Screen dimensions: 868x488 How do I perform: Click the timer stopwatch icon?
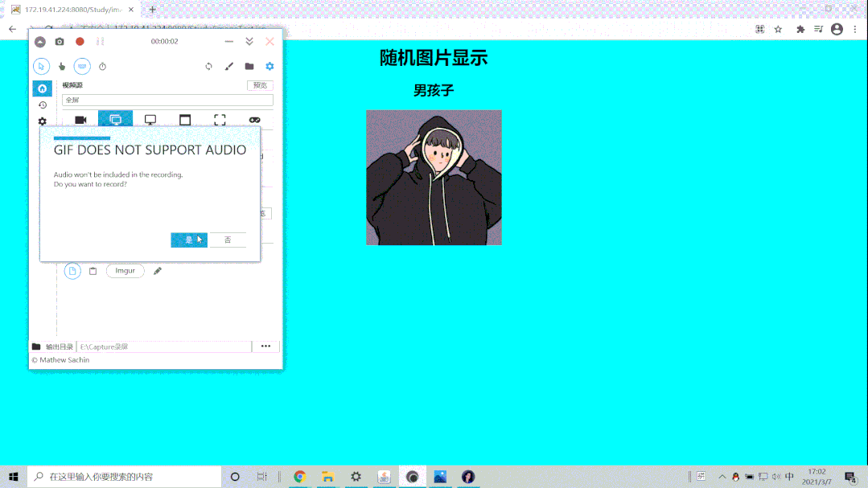tap(102, 67)
